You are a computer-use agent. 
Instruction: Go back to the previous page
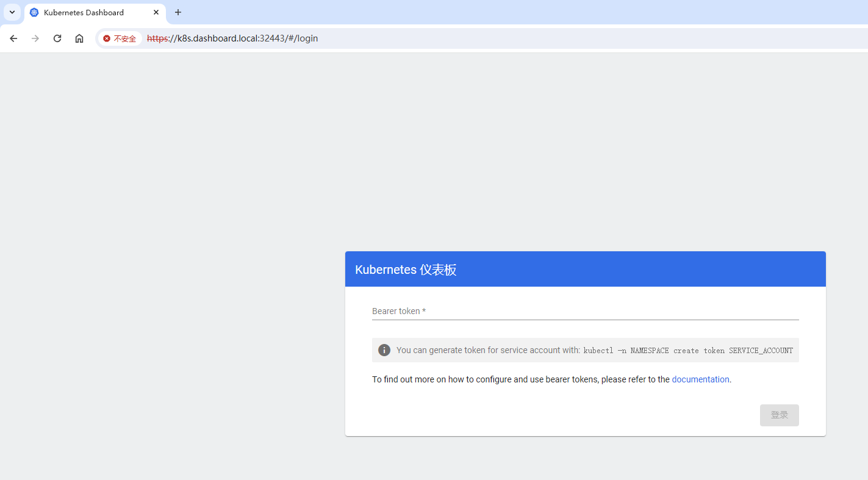point(13,38)
